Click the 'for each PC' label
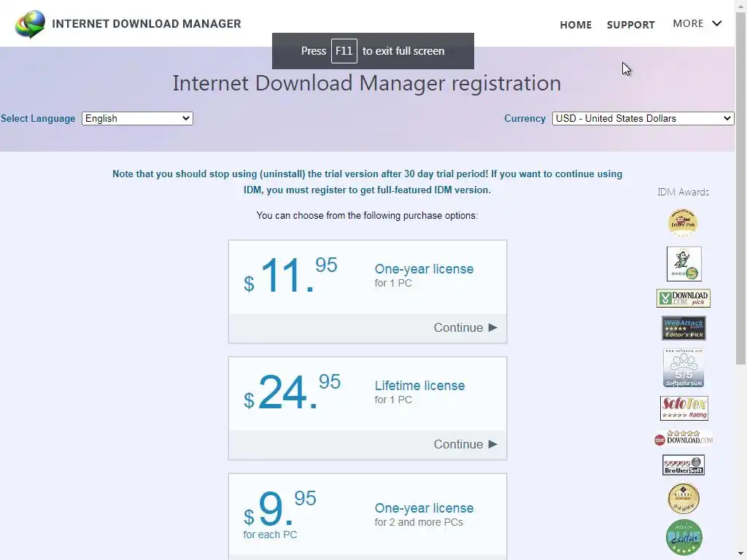Image resolution: width=747 pixels, height=560 pixels. tap(270, 534)
